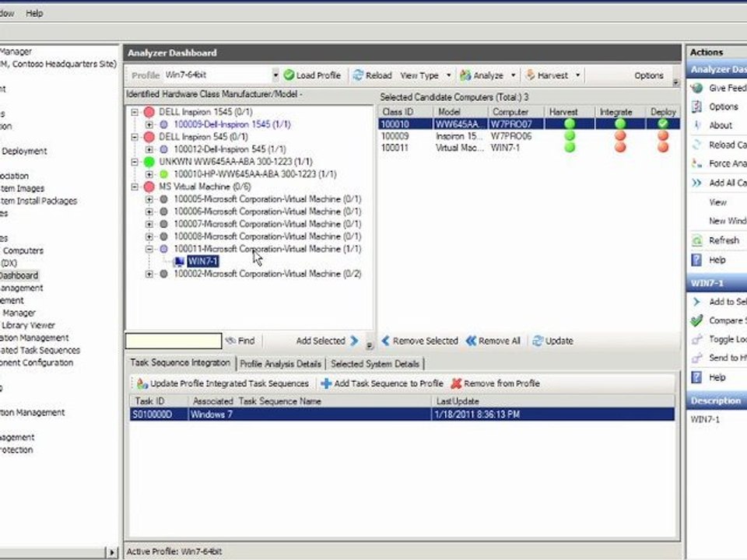Click the Find search input field
Screen dimensions: 747x560
coord(174,341)
